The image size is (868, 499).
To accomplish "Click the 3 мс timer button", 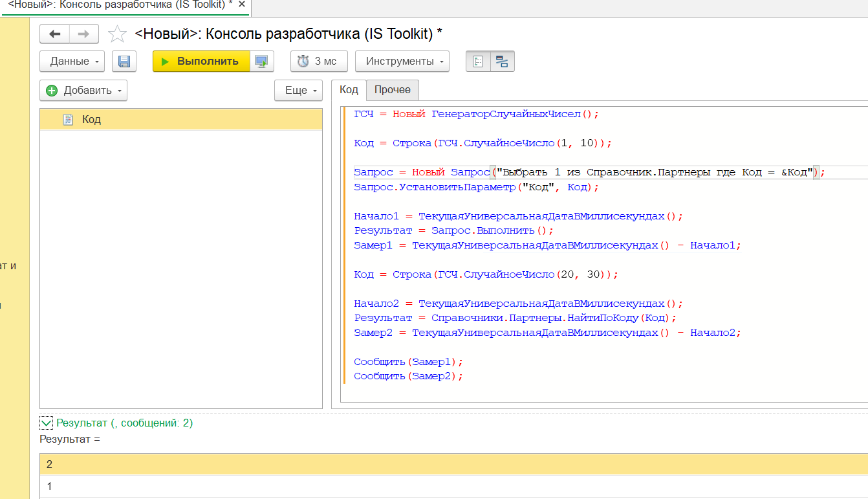I will point(319,61).
